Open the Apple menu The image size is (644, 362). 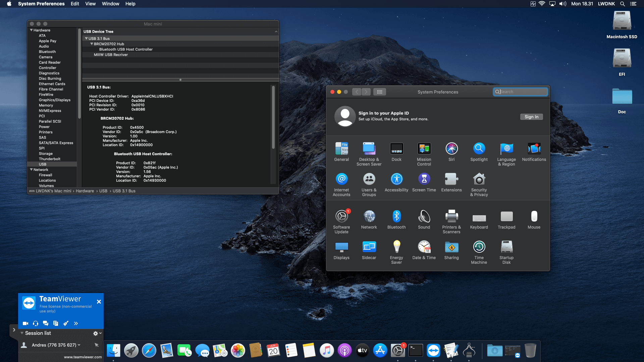coord(9,4)
